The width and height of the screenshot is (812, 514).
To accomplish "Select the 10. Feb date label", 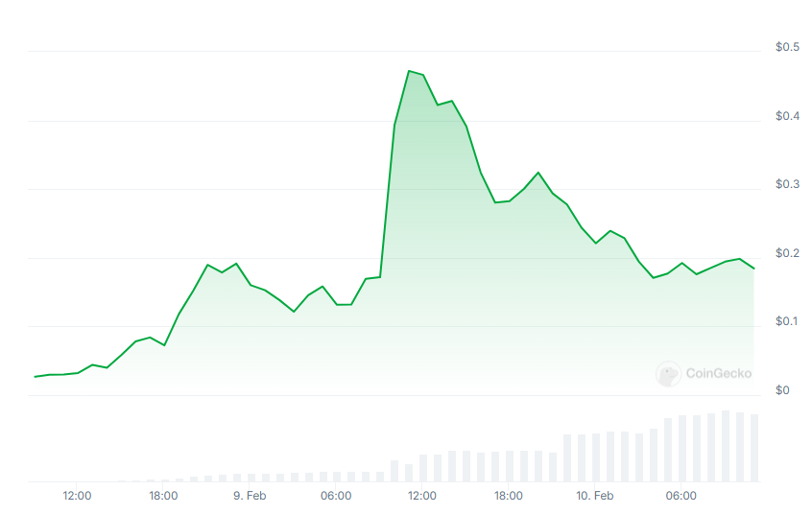I will [x=595, y=496].
